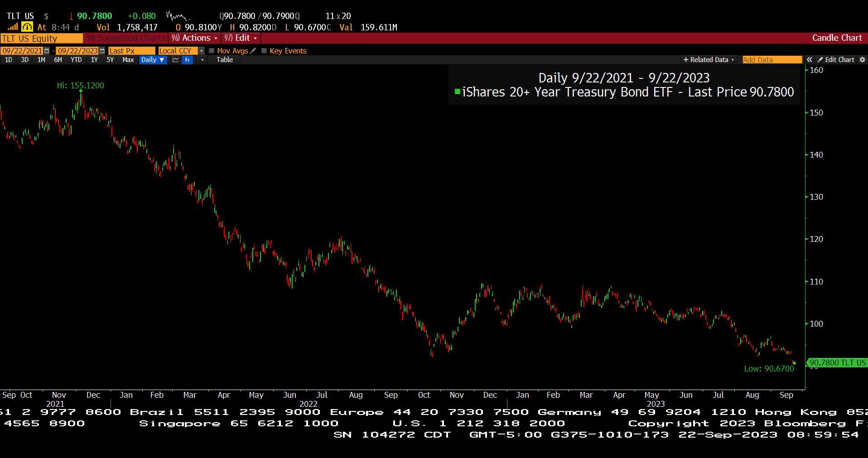Image resolution: width=868 pixels, height=458 pixels.
Task: Click the Edit Chart button
Action: (836, 60)
